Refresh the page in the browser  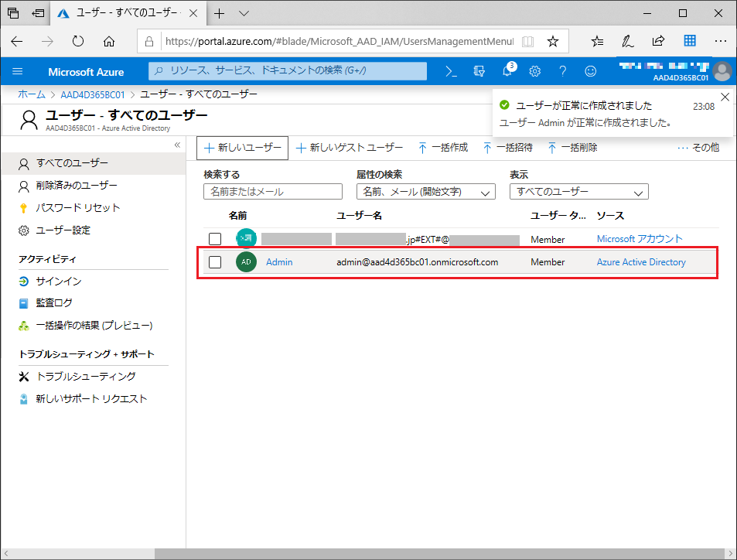[78, 41]
